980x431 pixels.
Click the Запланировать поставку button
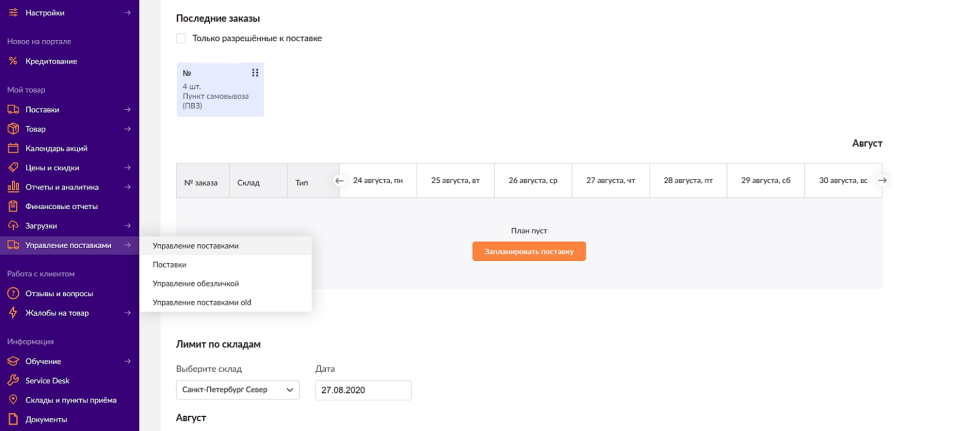tap(529, 251)
